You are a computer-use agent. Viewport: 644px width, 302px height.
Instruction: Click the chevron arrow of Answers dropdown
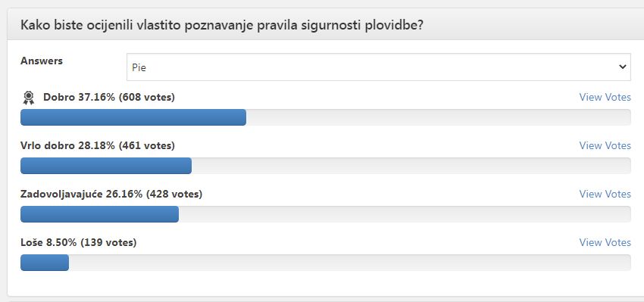point(622,67)
